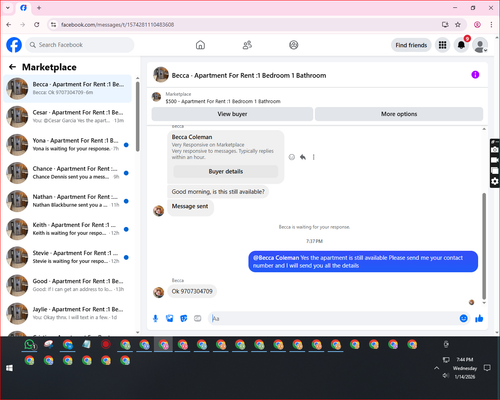Click the address bar URL
Viewport: 500px width, 400px height.
coord(117,25)
